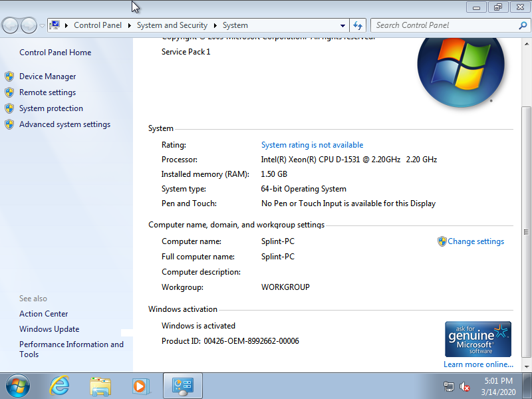
Task: Open Action Center under See also
Action: click(x=43, y=314)
